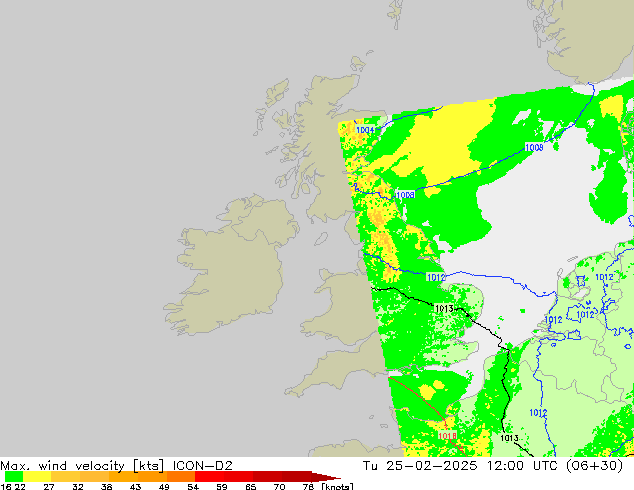Click the 1013 label over northern France
Screen dimensions: 634x490
pyautogui.click(x=509, y=438)
